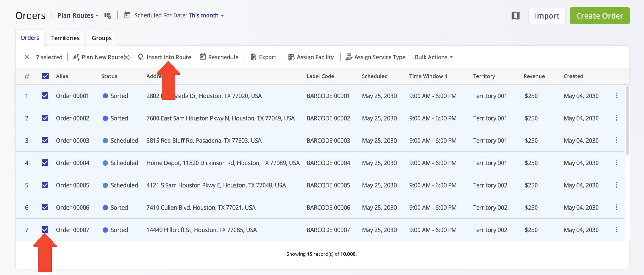Sort by the Time Window 1 column header
The image size is (644, 275).
[428, 76]
